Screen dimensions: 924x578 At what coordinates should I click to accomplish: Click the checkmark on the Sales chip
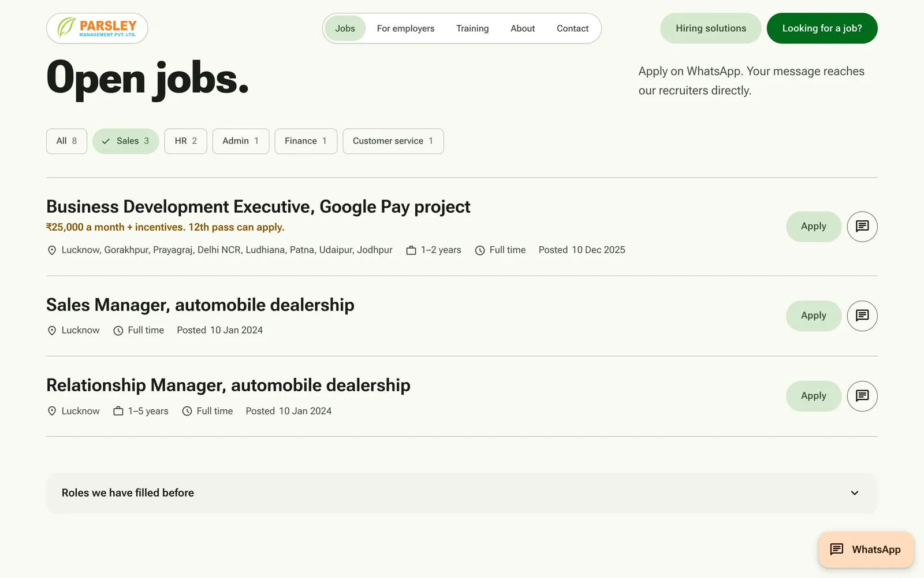[106, 141]
